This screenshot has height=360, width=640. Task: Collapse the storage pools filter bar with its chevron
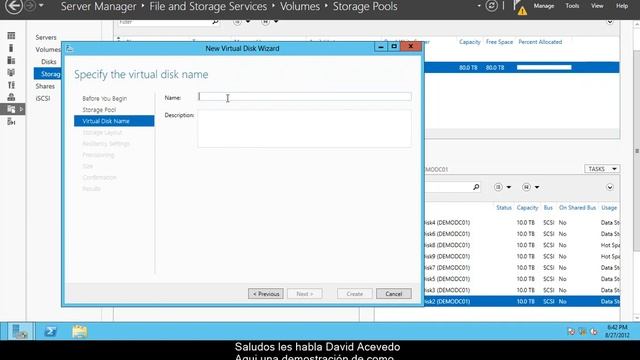click(x=610, y=22)
